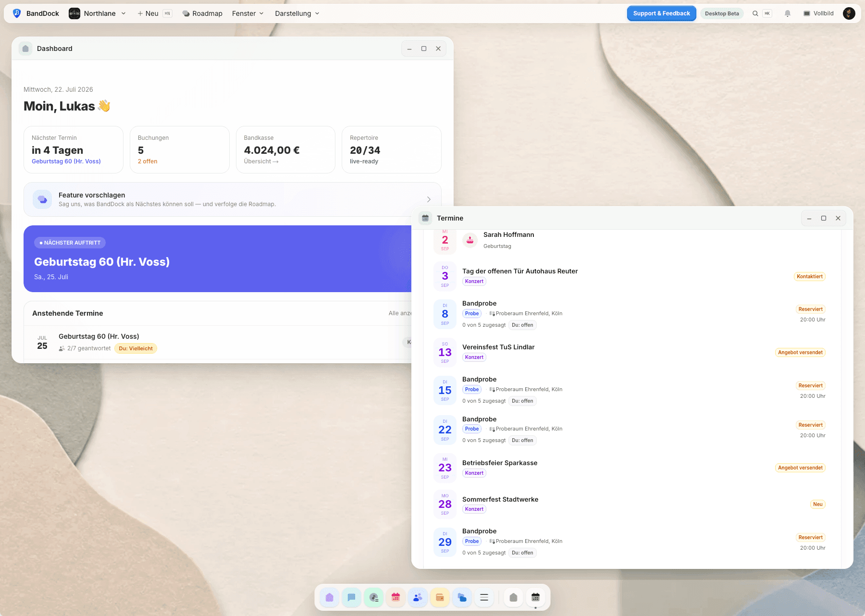Click the Dashboard window title icon
Image resolution: width=865 pixels, height=616 pixels.
click(25, 49)
